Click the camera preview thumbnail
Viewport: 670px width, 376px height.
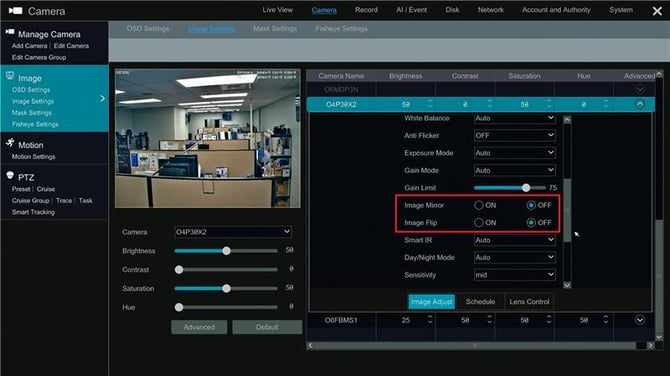click(208, 138)
